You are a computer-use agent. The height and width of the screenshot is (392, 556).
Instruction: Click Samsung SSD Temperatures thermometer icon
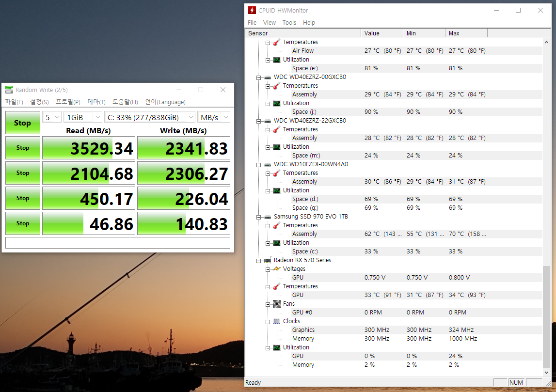[277, 225]
